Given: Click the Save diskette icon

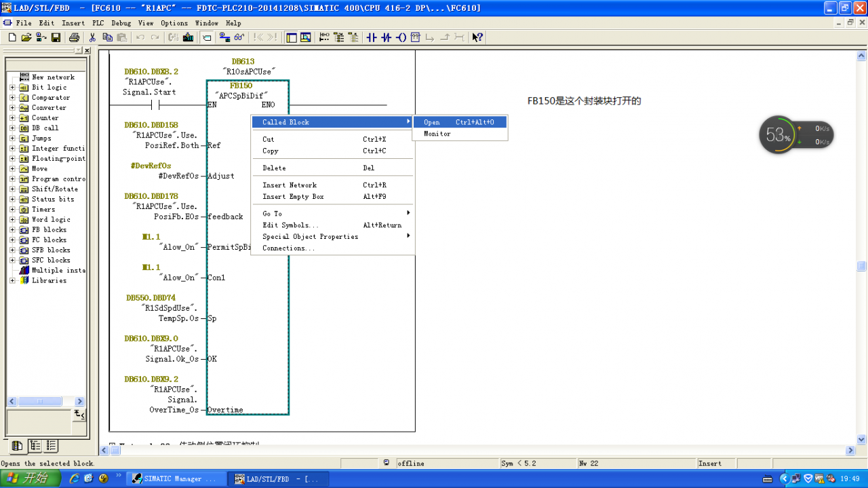Looking at the screenshot, I should (56, 37).
